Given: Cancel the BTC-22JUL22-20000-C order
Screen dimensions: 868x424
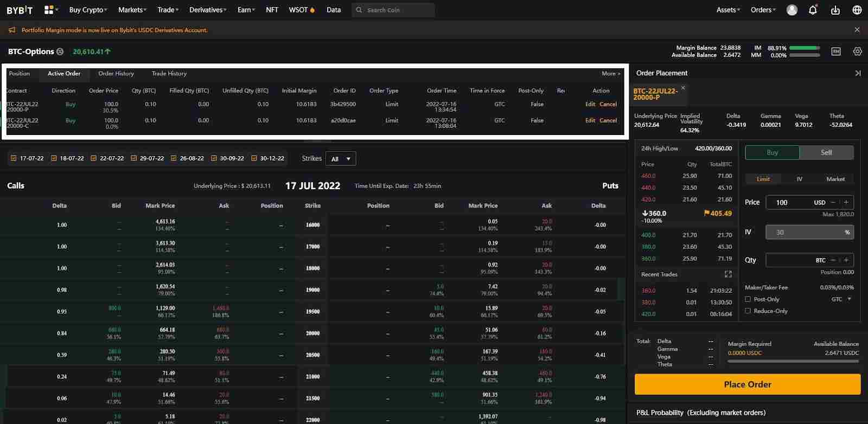Looking at the screenshot, I should pyautogui.click(x=608, y=120).
